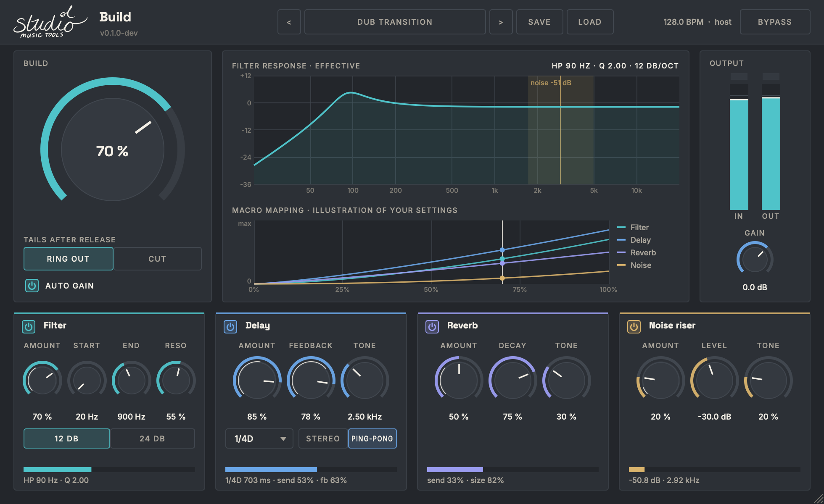The height and width of the screenshot is (504, 824).
Task: Click the Filter End knob
Action: (132, 380)
